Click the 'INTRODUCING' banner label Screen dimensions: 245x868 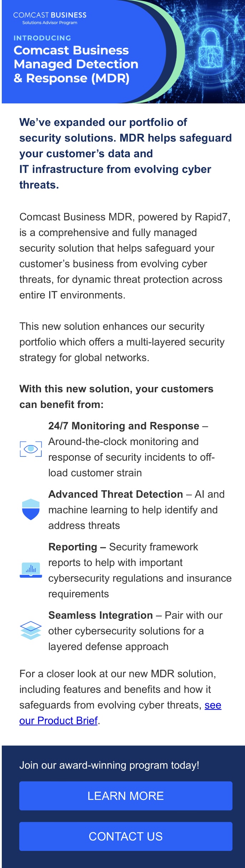42,38
